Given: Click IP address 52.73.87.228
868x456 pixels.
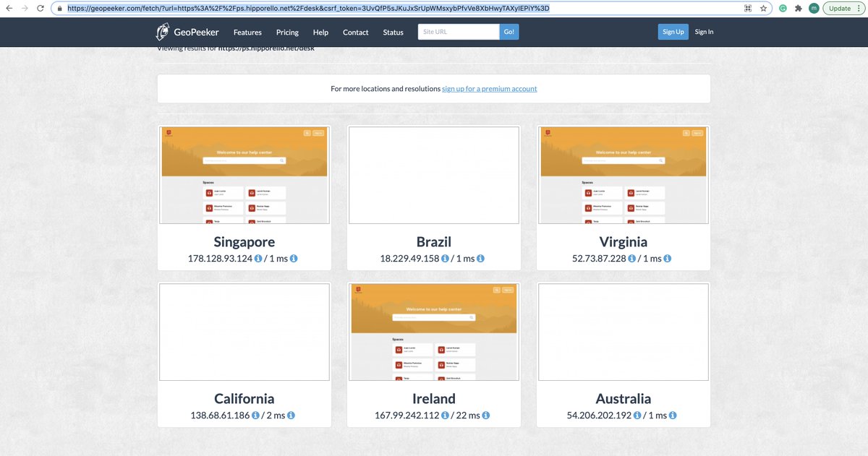Looking at the screenshot, I should [x=599, y=258].
